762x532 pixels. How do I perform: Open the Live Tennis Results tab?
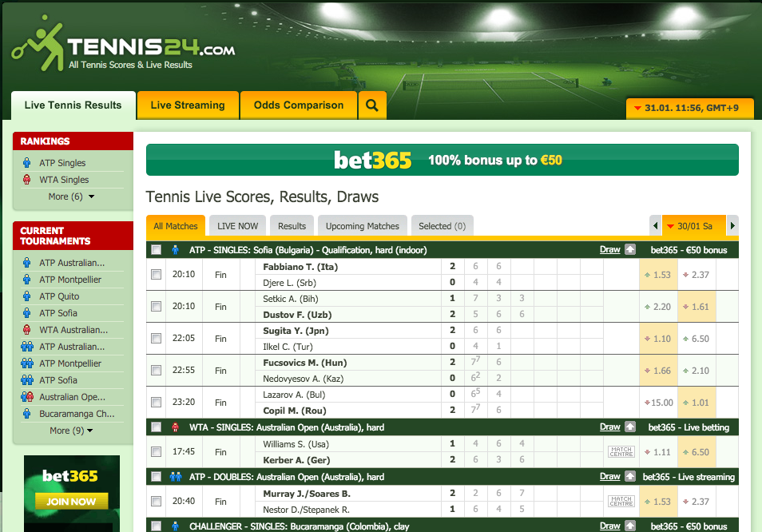(73, 105)
